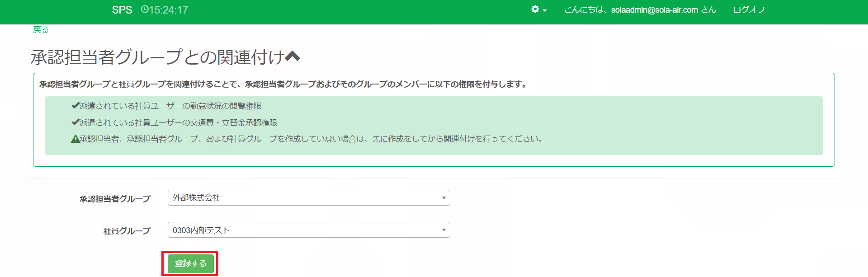Screen dimensions: 868x277
Task: Click the arrow on the 0303内部テスト select box
Action: point(443,230)
